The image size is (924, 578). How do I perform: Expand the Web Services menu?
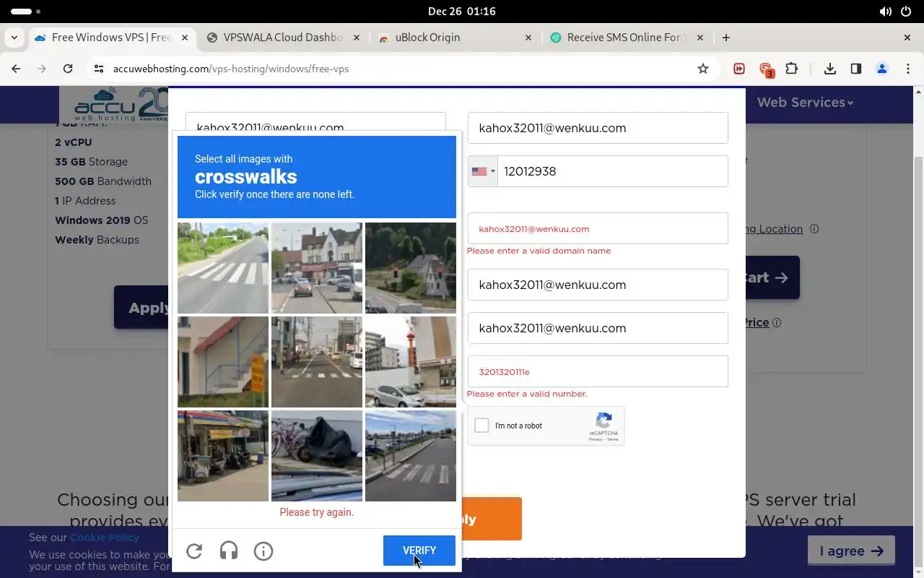[805, 102]
